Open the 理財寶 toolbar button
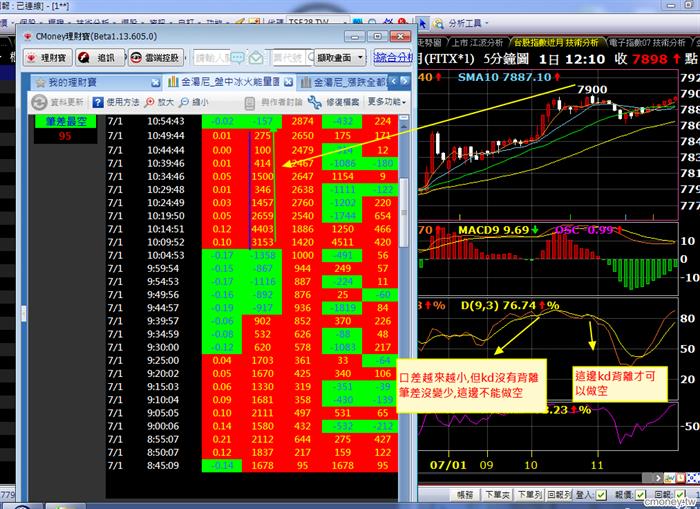Screen dimensions: 700x509 click(48, 58)
